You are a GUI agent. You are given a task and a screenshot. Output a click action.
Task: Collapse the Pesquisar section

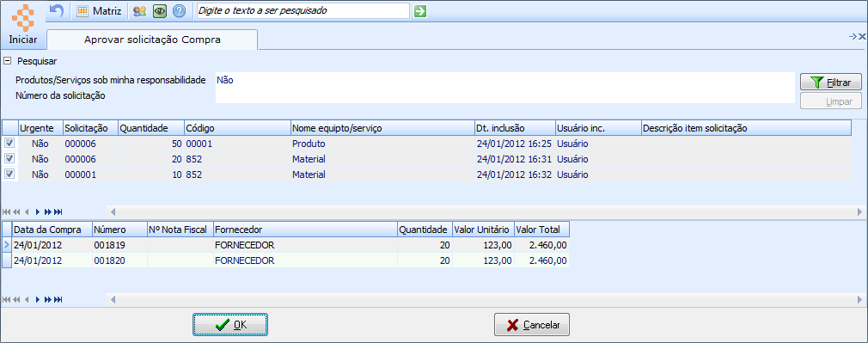click(x=7, y=61)
